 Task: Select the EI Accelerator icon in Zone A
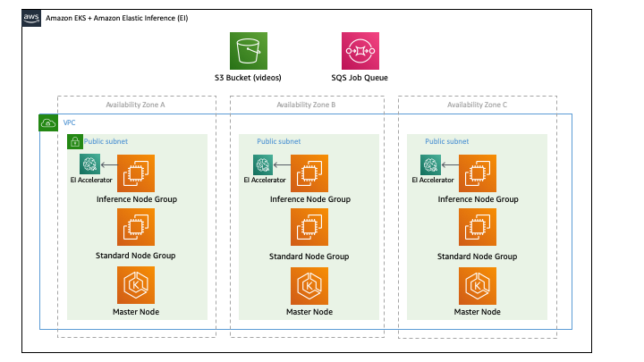point(90,164)
